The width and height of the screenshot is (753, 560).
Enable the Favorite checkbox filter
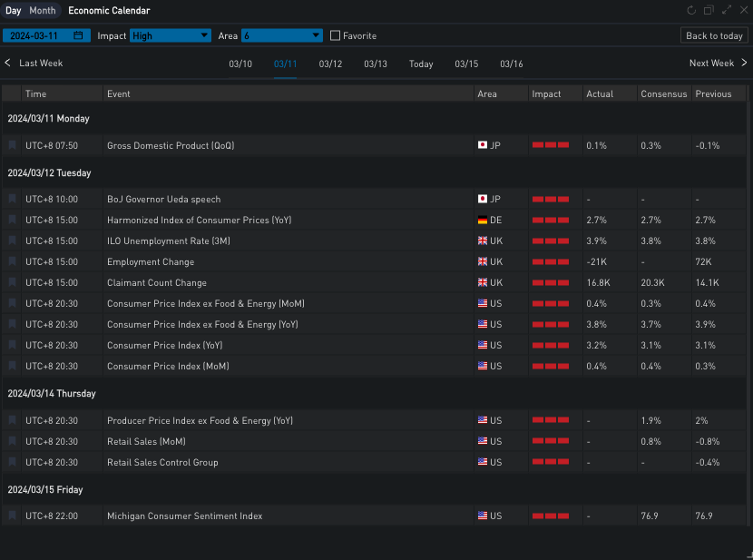pos(336,36)
